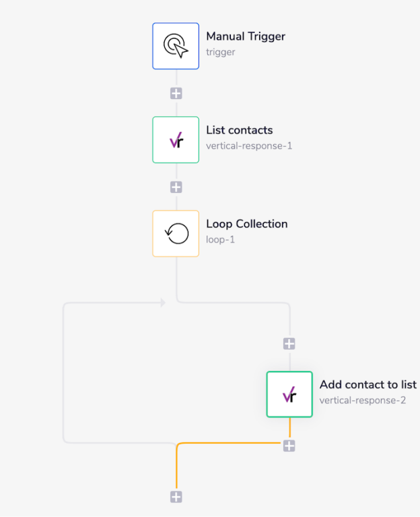Select the "vertical-response-1" identifier text

click(249, 145)
